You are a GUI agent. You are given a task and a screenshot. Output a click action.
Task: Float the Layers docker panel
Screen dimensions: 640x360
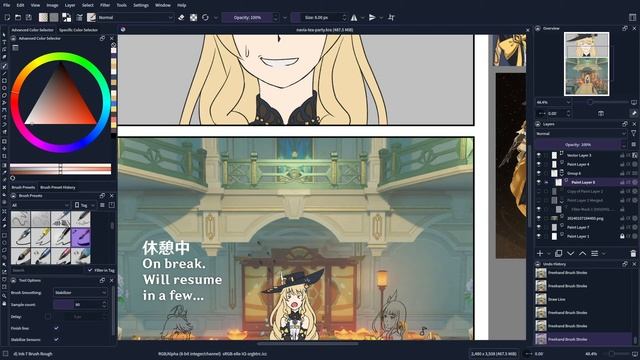[625, 124]
